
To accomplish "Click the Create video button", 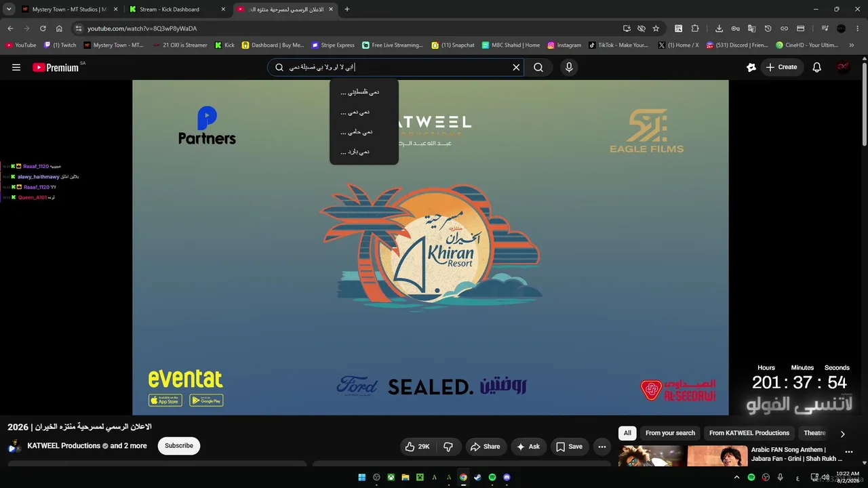I will tap(781, 67).
